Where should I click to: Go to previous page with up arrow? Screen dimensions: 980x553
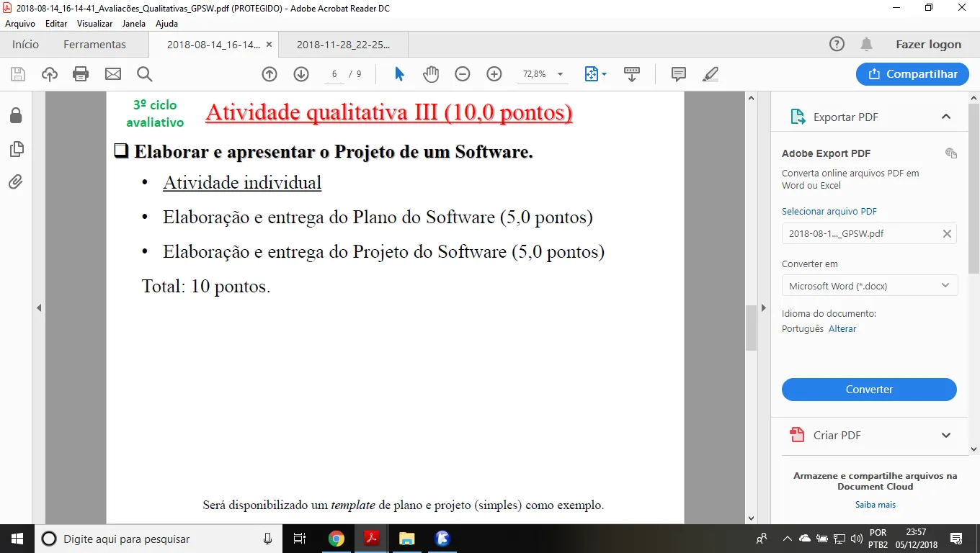point(269,74)
